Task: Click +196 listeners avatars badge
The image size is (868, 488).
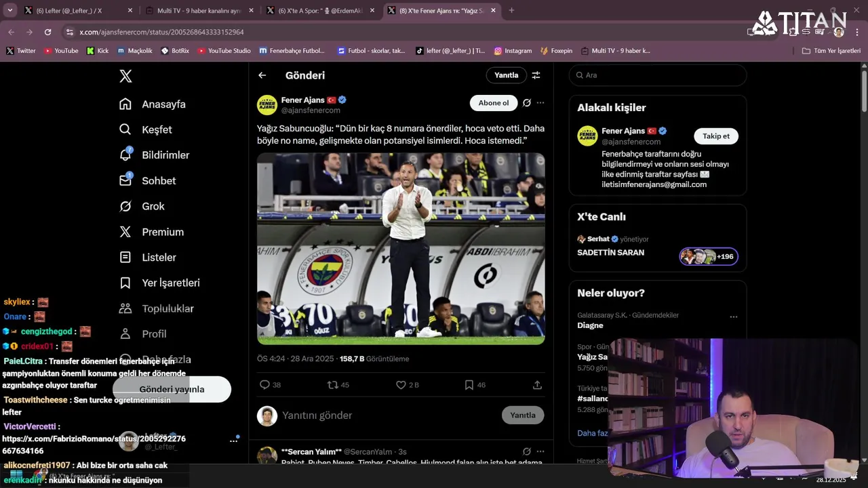Action: coord(709,257)
